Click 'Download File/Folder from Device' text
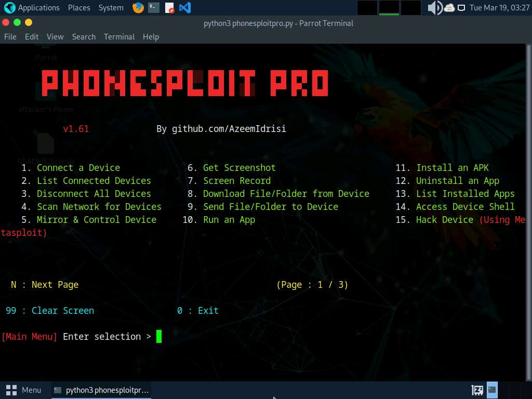The height and width of the screenshot is (399, 532). coord(286,194)
